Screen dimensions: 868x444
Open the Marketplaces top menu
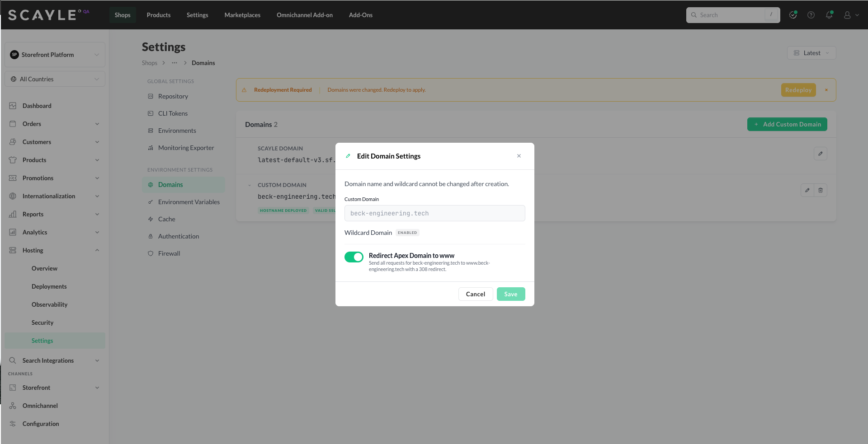[242, 15]
